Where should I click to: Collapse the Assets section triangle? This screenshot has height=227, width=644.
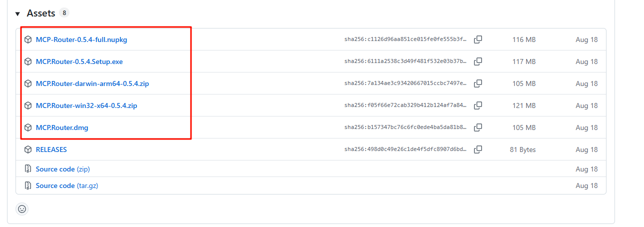click(17, 13)
